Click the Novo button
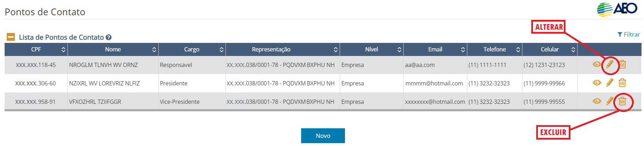Viewport: 644px width, 146px height. pyautogui.click(x=323, y=136)
